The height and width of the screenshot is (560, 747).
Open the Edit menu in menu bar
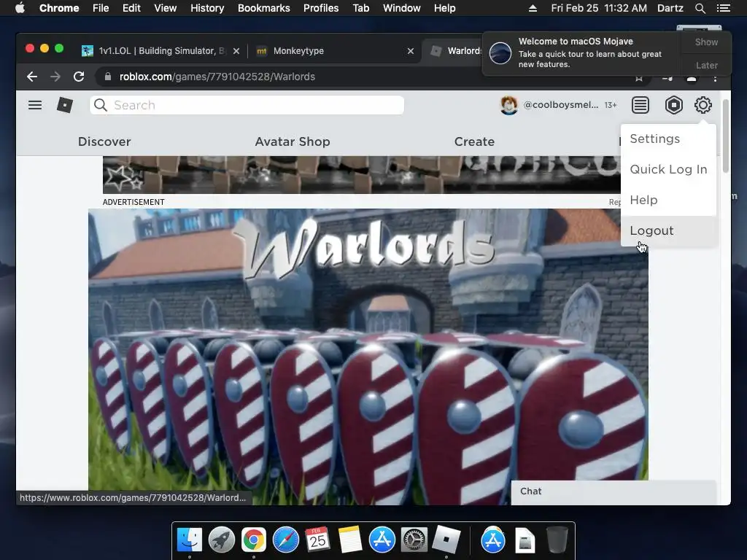pyautogui.click(x=131, y=8)
